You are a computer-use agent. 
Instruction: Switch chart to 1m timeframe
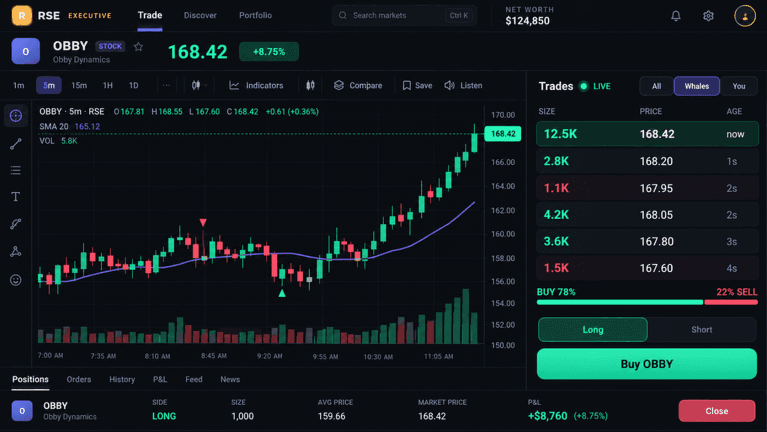19,85
